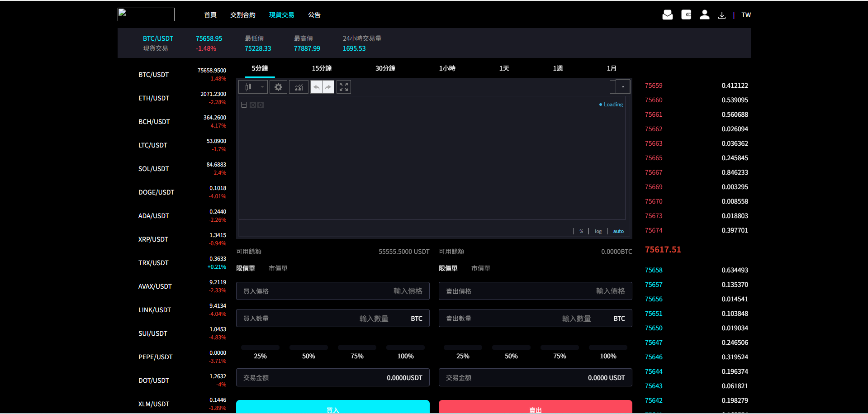The image size is (868, 414).
Task: Go to the 首頁 home page
Action: (210, 15)
